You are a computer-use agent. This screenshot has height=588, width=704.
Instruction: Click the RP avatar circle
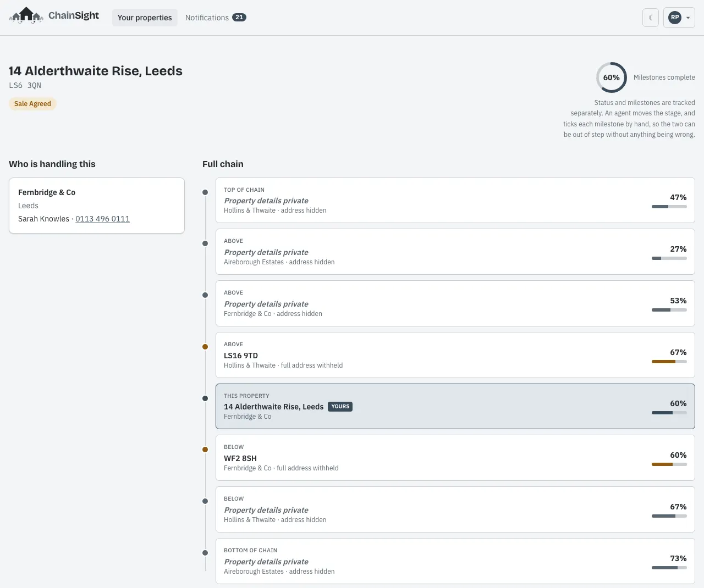coord(675,18)
